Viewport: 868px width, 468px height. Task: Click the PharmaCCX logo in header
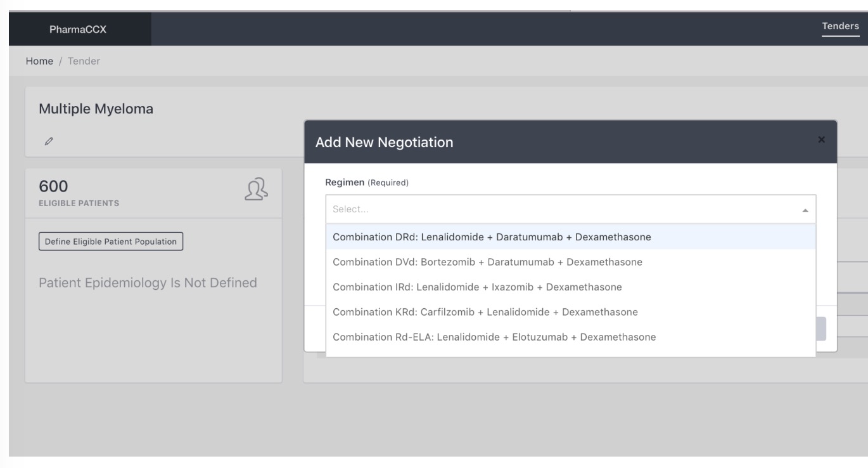(79, 29)
